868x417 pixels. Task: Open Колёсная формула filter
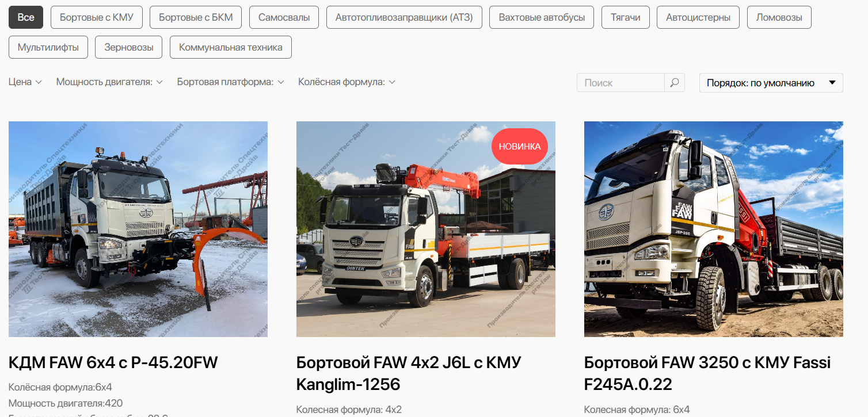tap(347, 82)
